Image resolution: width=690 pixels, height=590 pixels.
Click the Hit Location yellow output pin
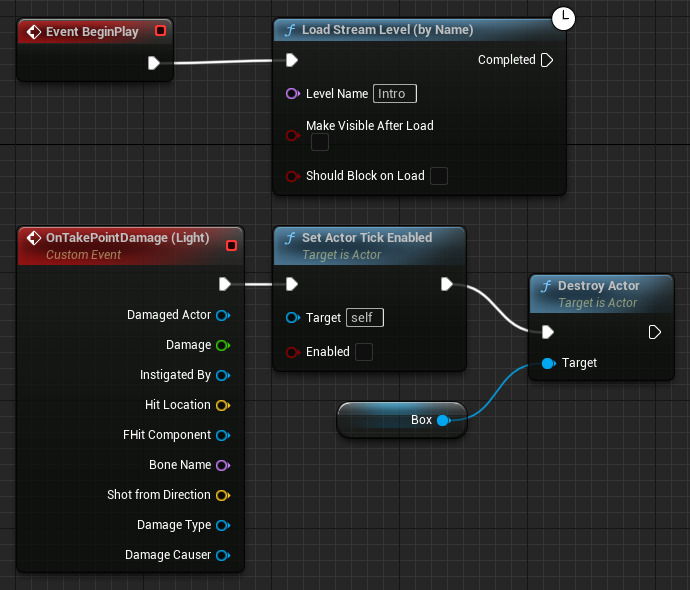(x=223, y=405)
